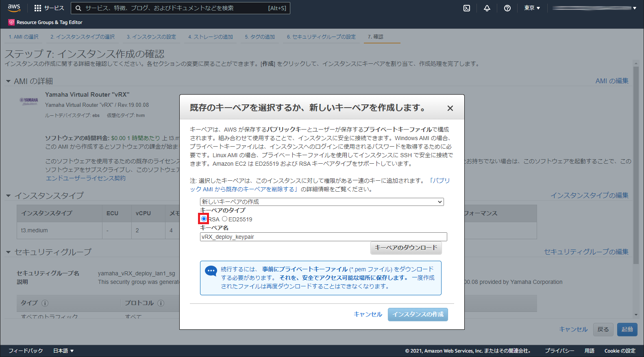Open インスタンスタイプの編集 link
The height and width of the screenshot is (357, 644).
click(x=590, y=195)
